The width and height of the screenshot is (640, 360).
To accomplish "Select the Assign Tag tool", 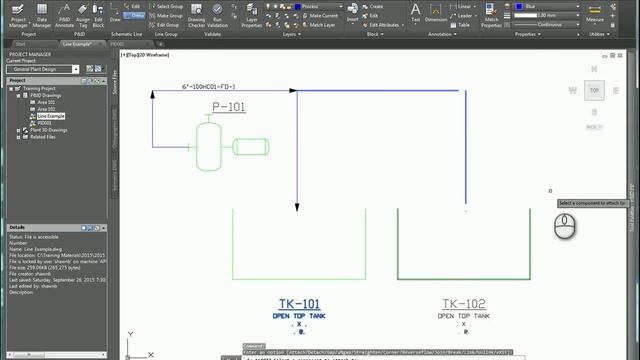I will 83,16.
